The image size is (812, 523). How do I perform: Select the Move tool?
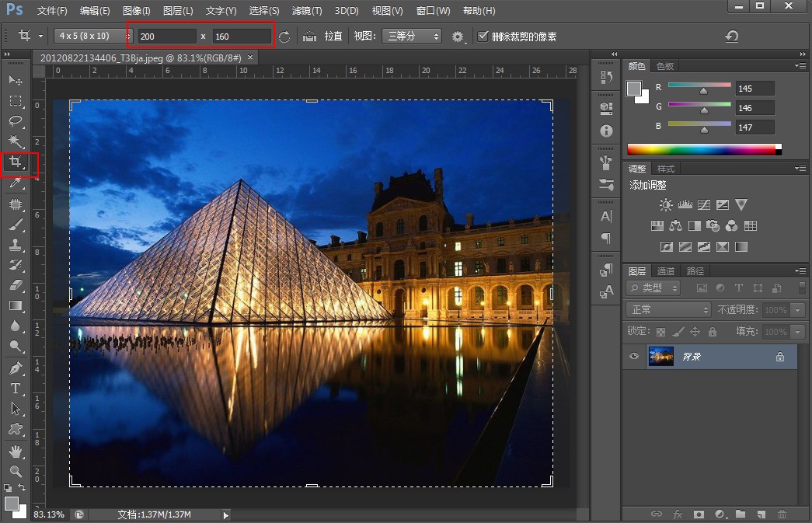15,80
